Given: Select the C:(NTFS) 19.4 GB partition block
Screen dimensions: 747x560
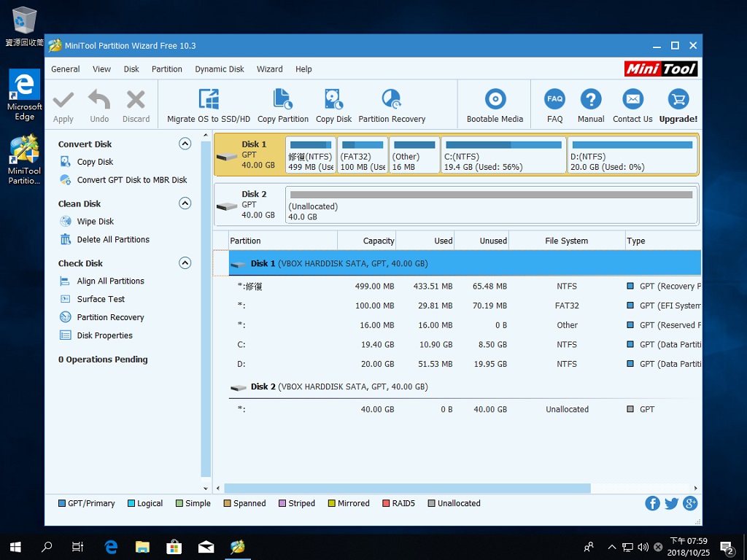Looking at the screenshot, I should tap(503, 155).
